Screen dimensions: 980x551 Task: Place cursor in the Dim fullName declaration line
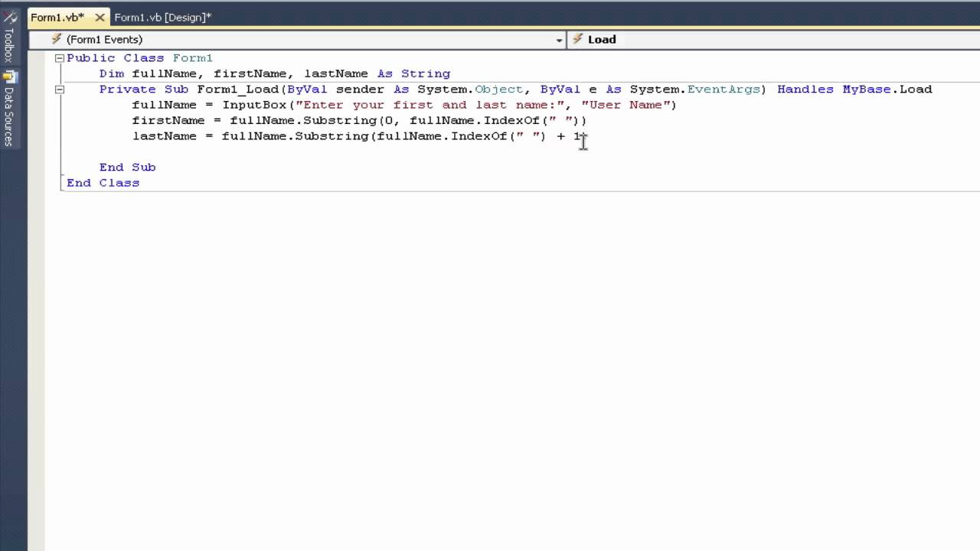pyautogui.click(x=275, y=74)
